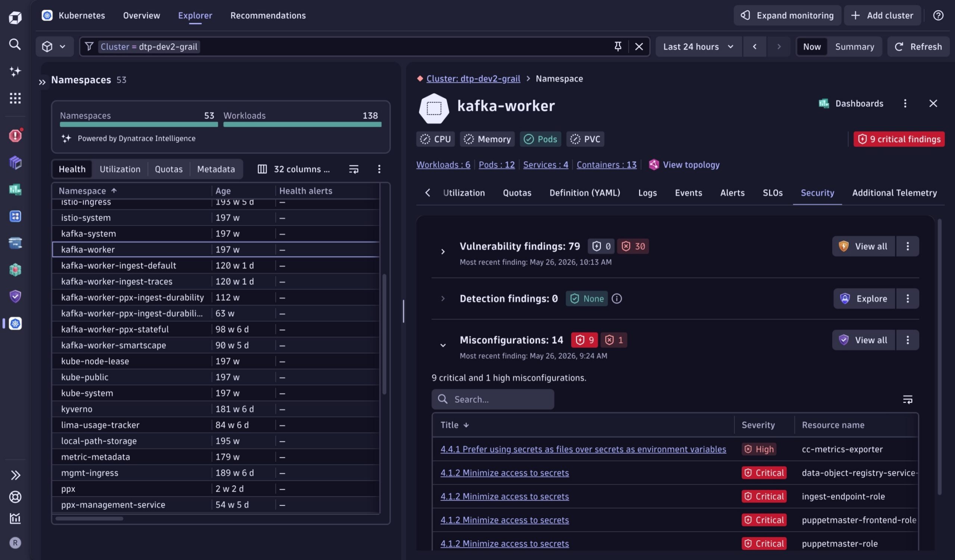Switch table view to Health
Image resolution: width=955 pixels, height=560 pixels.
pyautogui.click(x=72, y=169)
